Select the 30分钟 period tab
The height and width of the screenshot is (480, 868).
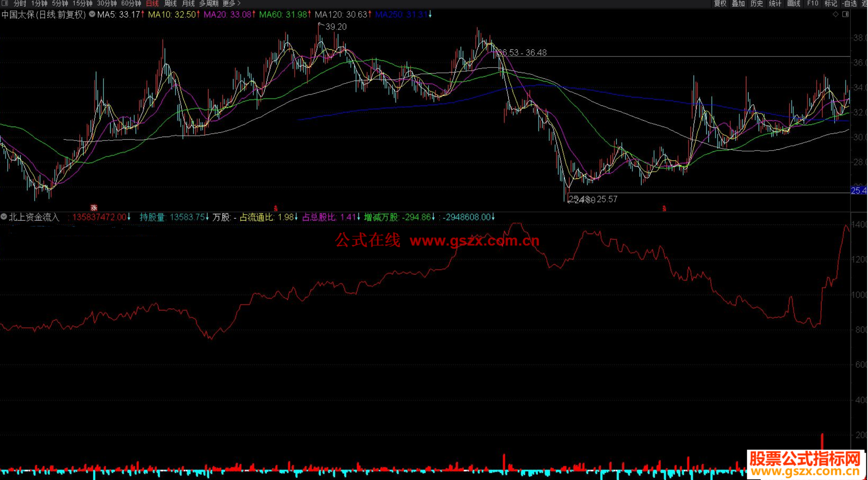[x=107, y=3]
